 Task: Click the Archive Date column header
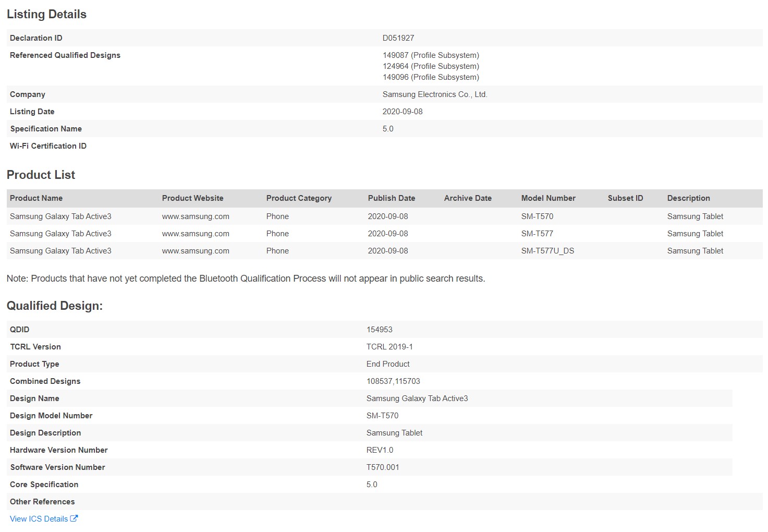click(468, 198)
